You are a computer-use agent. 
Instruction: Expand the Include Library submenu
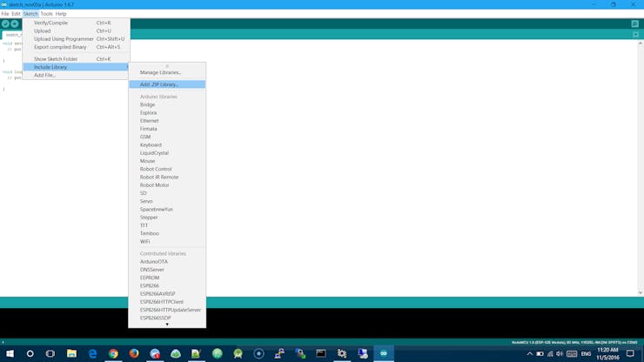point(77,67)
